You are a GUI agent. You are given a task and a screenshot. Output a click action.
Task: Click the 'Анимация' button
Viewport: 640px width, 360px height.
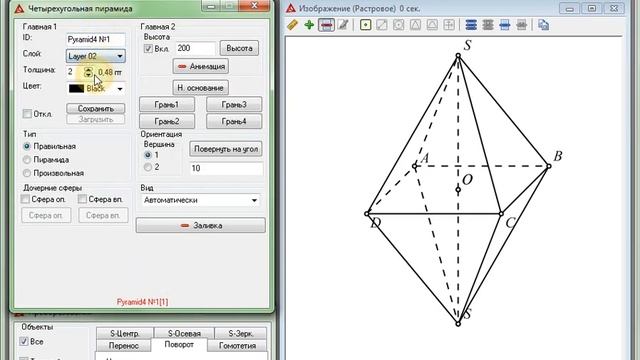(x=200, y=66)
